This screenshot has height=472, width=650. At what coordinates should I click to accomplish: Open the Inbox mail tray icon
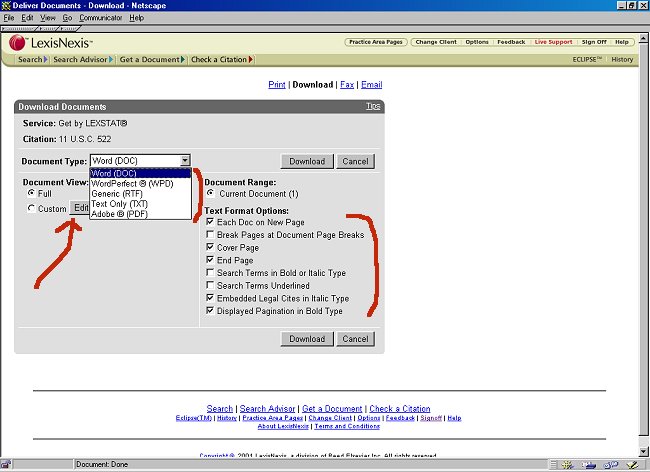point(589,465)
